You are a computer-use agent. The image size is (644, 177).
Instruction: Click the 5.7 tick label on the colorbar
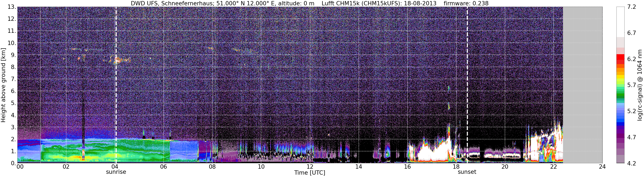pyautogui.click(x=632, y=85)
